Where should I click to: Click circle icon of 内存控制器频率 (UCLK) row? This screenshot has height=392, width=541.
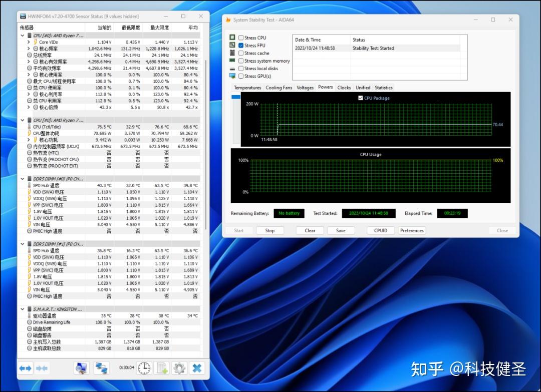[x=30, y=146]
